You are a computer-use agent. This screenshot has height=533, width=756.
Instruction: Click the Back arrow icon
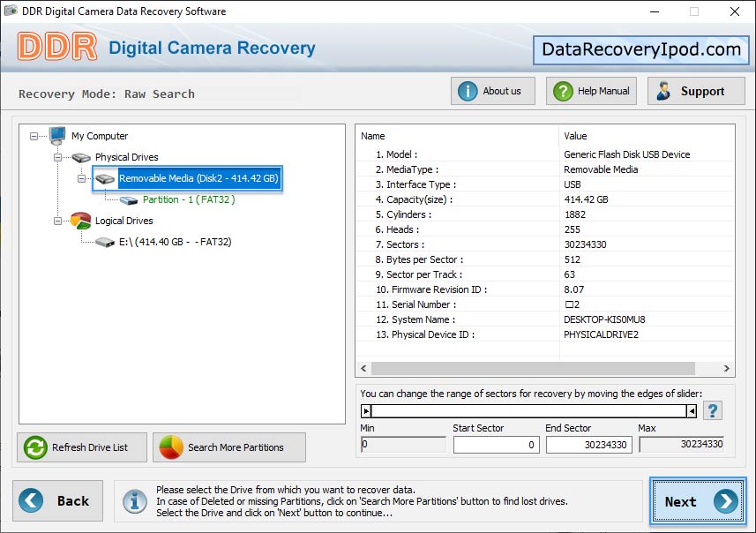point(31,500)
